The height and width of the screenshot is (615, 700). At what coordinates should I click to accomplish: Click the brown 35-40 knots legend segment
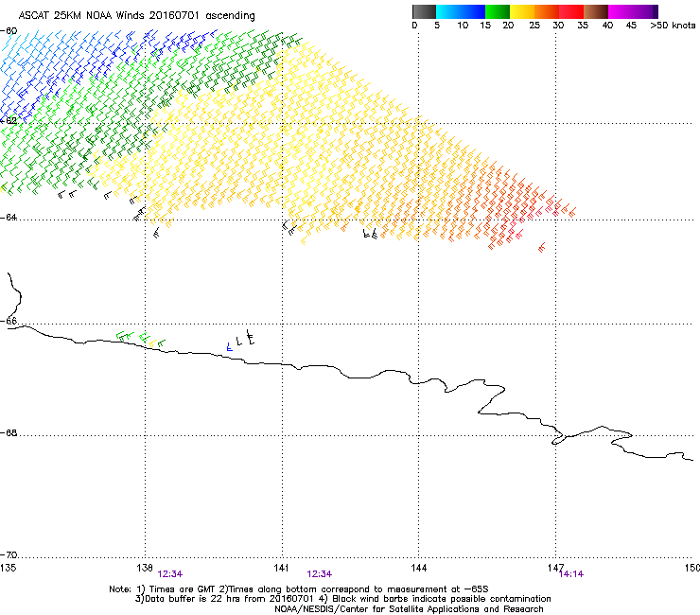(x=596, y=11)
